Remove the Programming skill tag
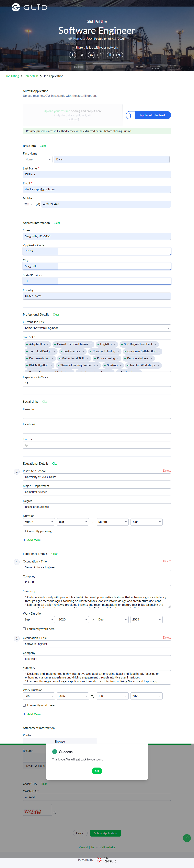The image size is (194, 868). 118,359
